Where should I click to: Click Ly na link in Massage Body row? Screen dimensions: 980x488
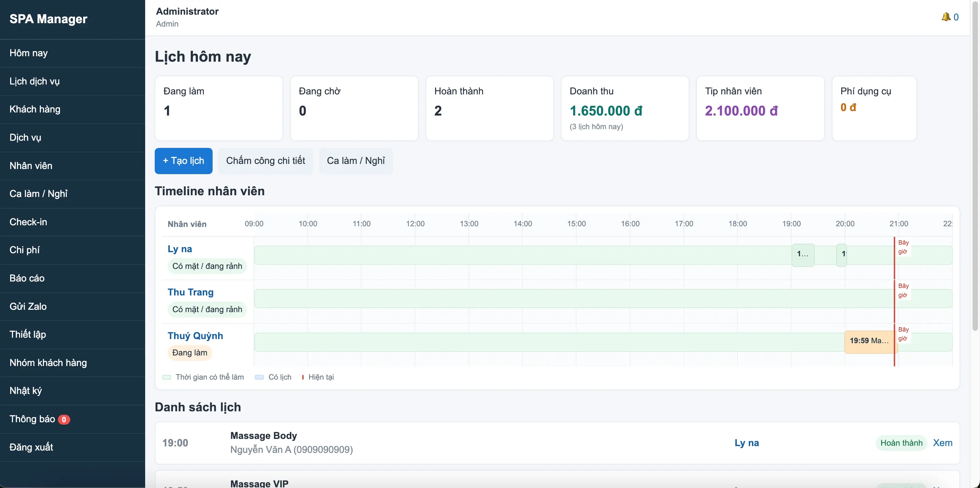click(x=746, y=443)
